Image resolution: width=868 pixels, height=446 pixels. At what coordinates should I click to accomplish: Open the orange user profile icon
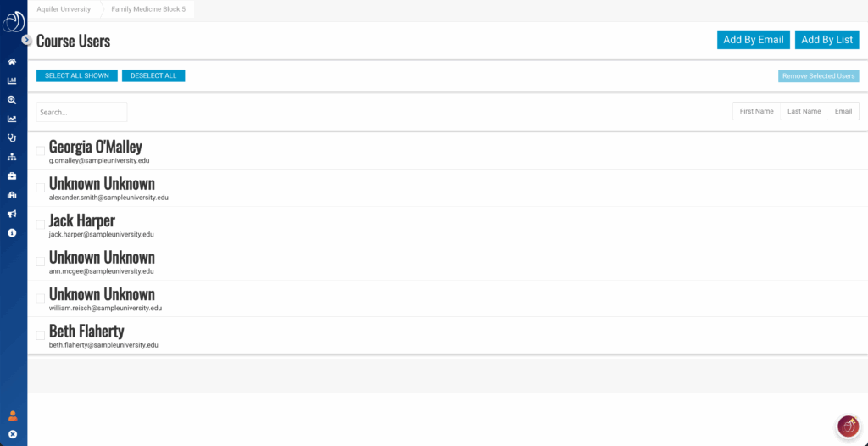pos(13,415)
